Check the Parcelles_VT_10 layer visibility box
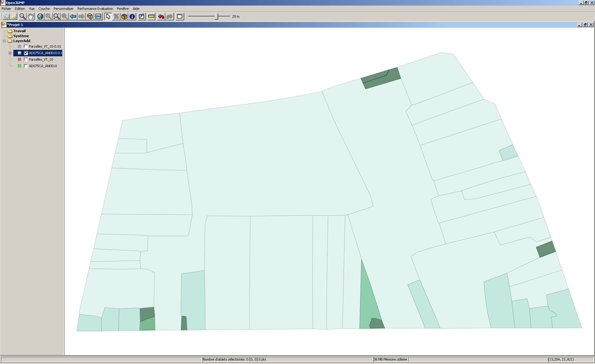 pyautogui.click(x=26, y=59)
